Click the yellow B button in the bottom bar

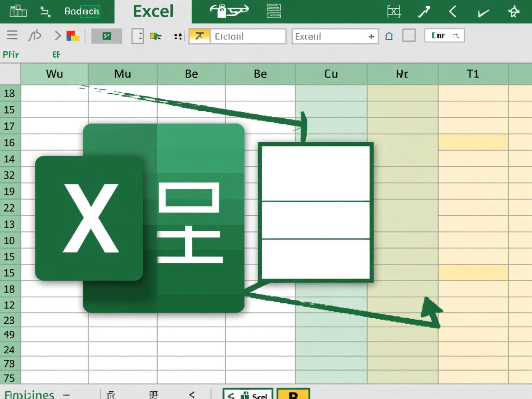coord(293,395)
